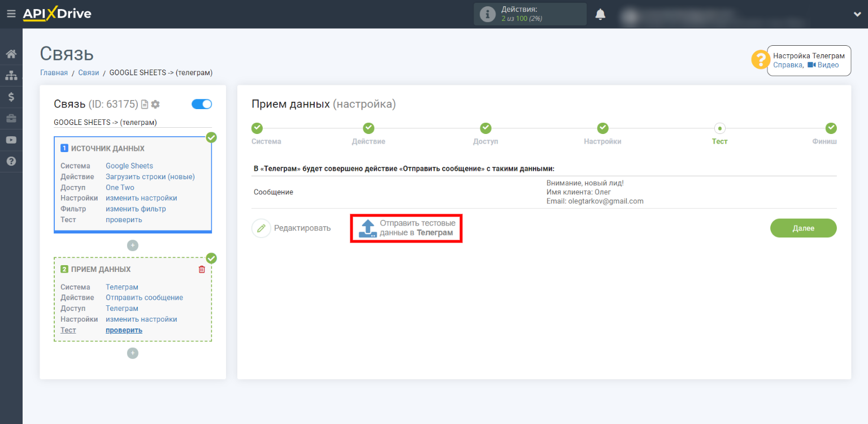
Task: Open the briefcase sidebar icon
Action: (x=11, y=118)
